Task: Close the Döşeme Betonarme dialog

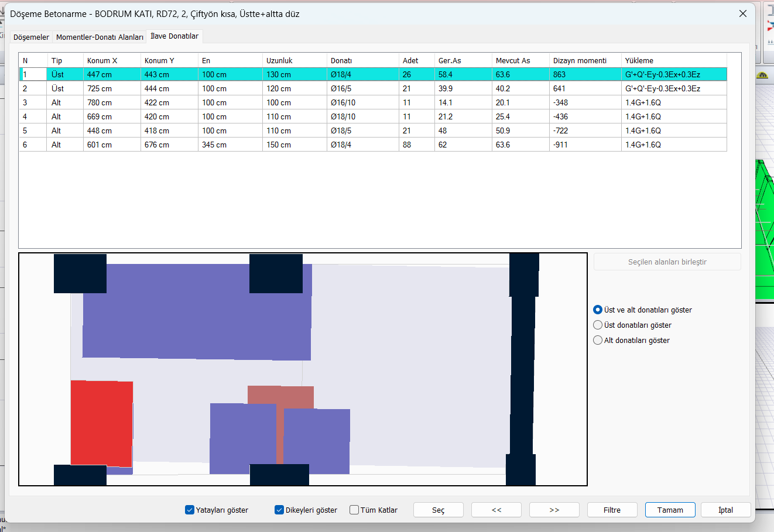Action: [742, 14]
